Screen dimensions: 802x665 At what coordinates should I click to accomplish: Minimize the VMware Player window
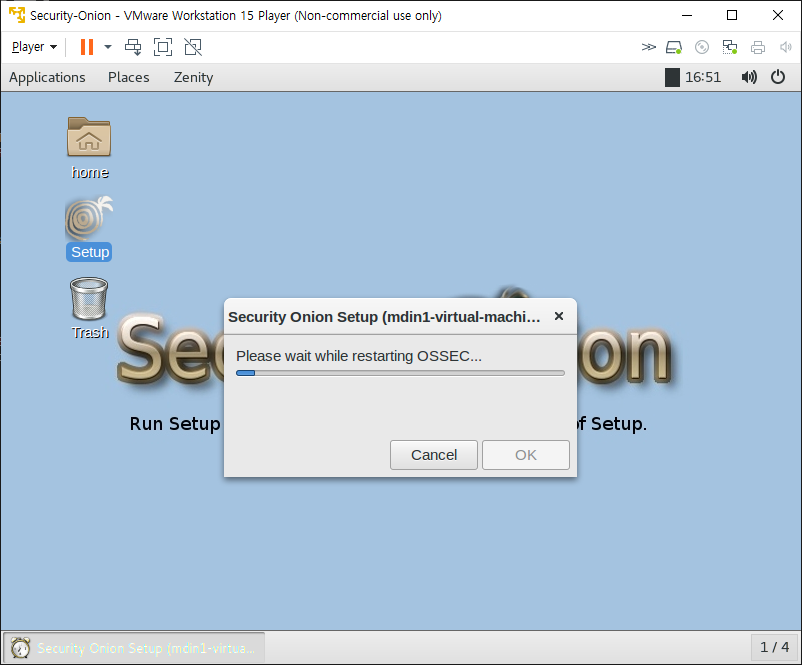[687, 15]
